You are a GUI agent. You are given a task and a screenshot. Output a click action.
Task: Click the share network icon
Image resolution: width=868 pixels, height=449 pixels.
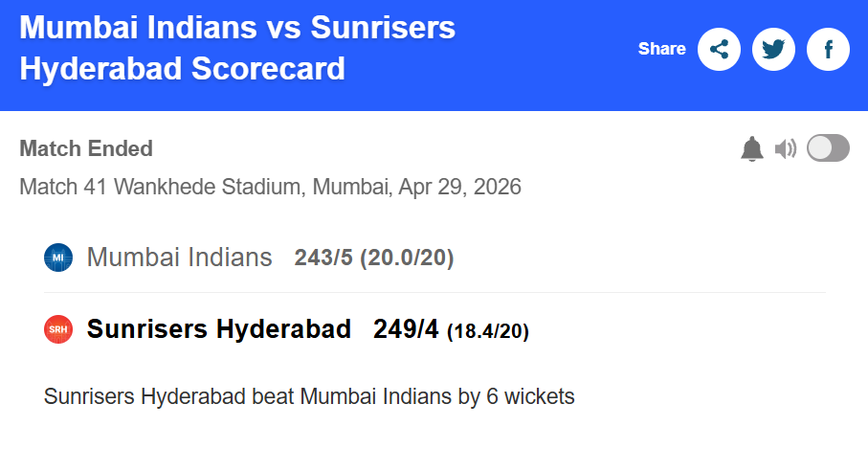(x=719, y=50)
